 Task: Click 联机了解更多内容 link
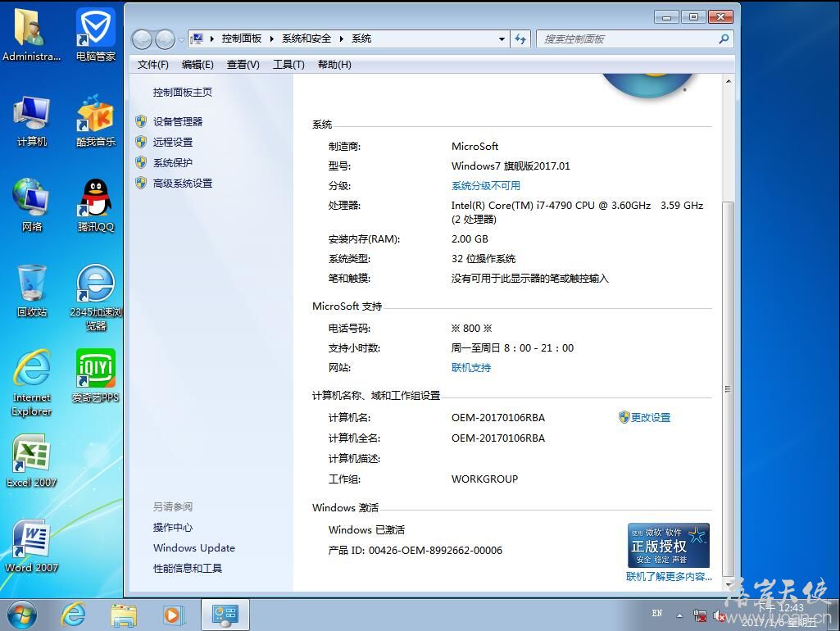click(669, 576)
